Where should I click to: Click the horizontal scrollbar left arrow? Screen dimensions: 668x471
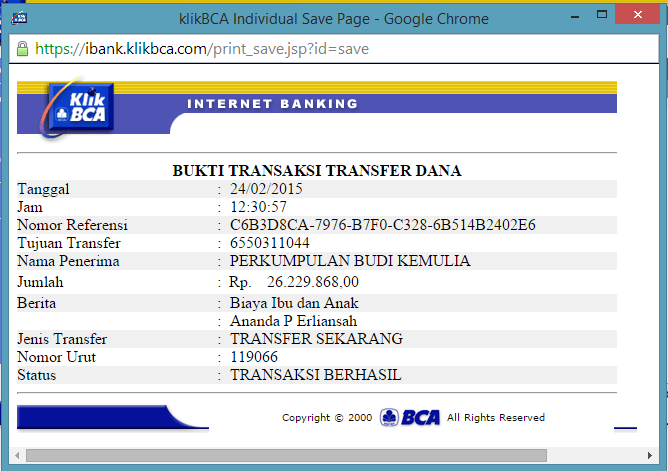click(18, 455)
